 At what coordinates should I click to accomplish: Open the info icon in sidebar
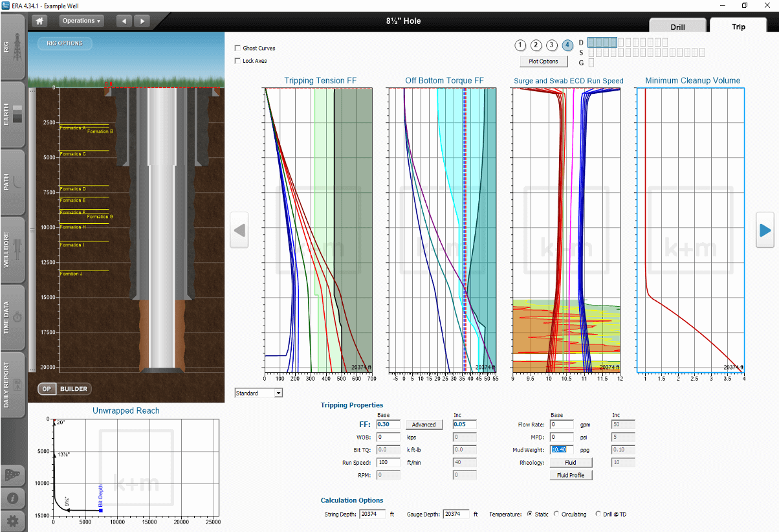coord(13,498)
